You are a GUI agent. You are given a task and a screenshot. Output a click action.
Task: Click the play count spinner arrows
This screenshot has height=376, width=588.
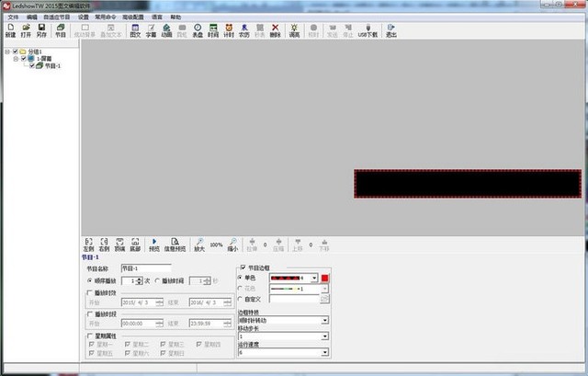point(140,280)
